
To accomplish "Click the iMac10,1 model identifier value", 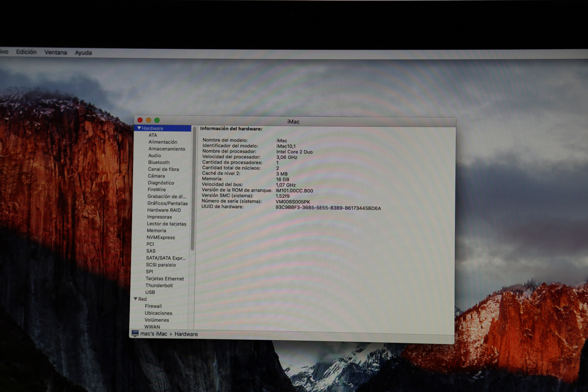I will coord(286,146).
